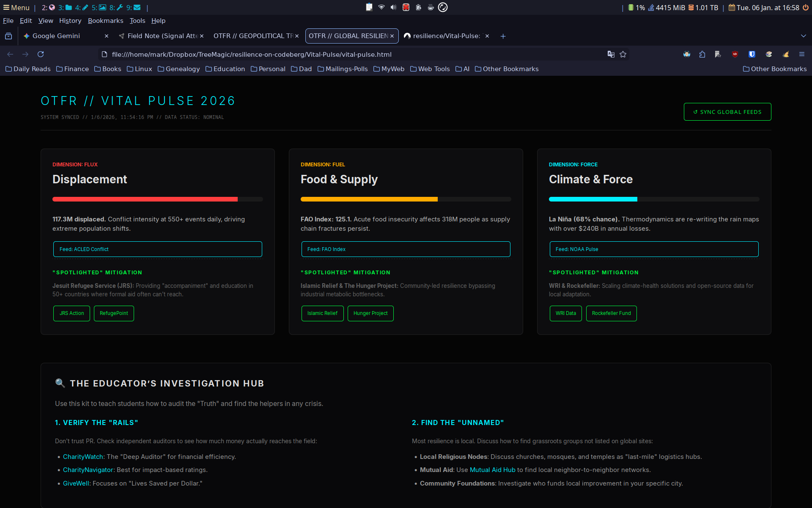Click the Sync Global Feeds button
The image size is (812, 508).
pos(727,112)
